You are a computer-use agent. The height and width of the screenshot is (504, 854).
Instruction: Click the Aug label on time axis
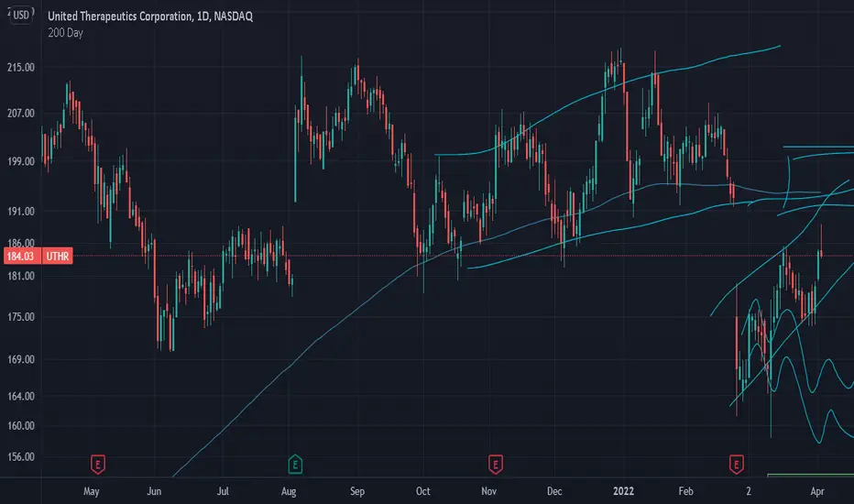[289, 491]
